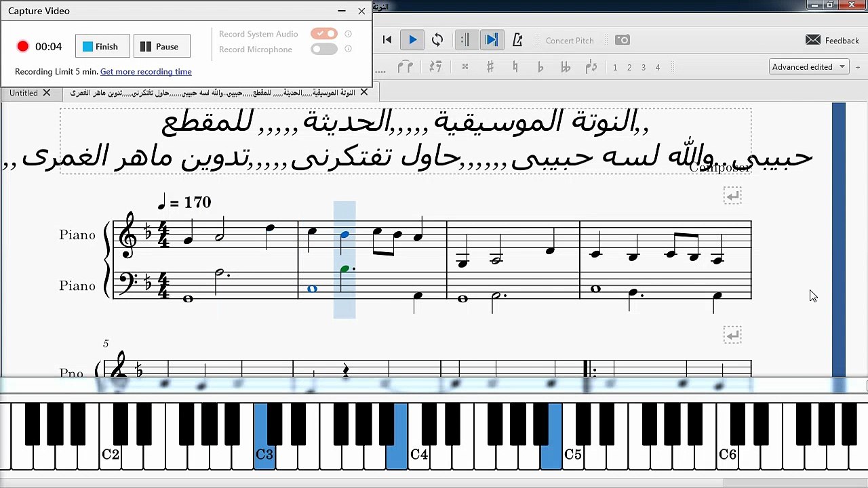Viewport: 868px width, 488px height.
Task: Select voice 2
Action: (x=629, y=67)
